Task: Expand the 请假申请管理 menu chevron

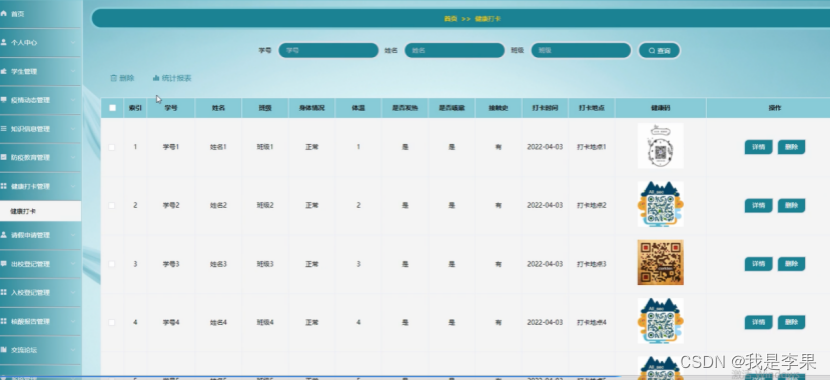Action: pos(73,235)
